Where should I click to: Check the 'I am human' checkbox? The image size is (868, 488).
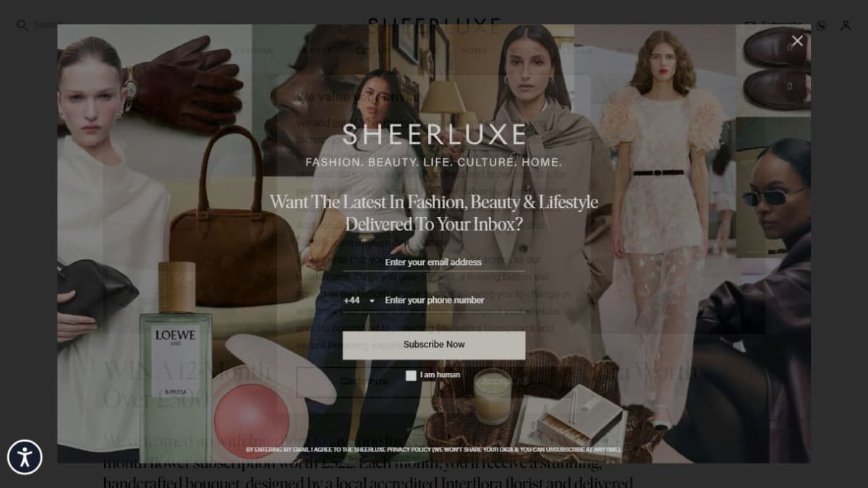411,375
